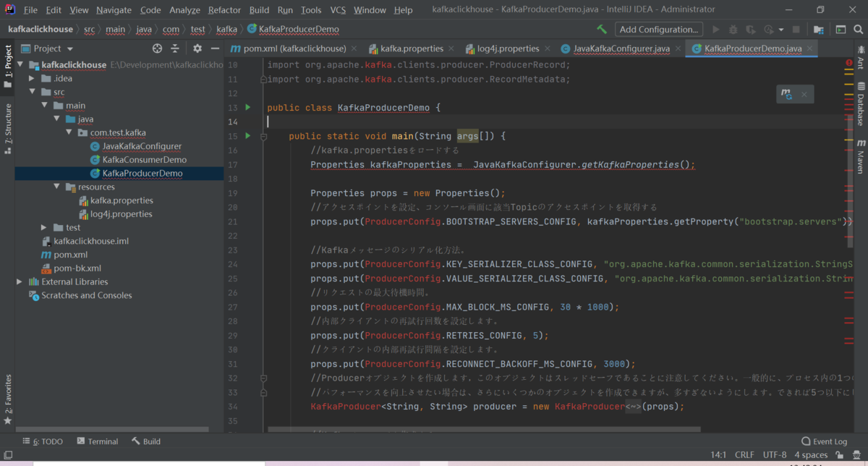
Task: Click the Profiler run icon in toolbar
Action: click(768, 30)
